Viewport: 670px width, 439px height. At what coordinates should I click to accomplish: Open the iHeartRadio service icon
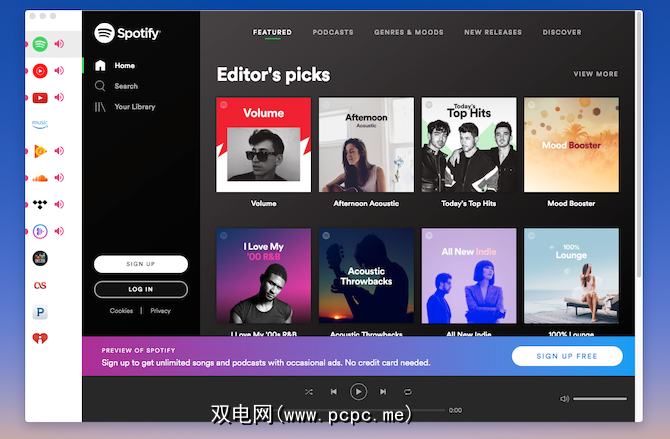pos(40,339)
